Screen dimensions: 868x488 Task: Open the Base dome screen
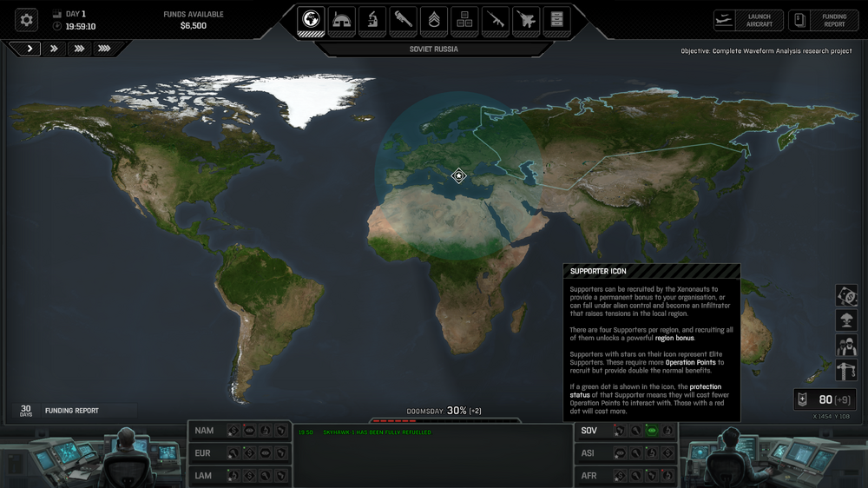341,20
